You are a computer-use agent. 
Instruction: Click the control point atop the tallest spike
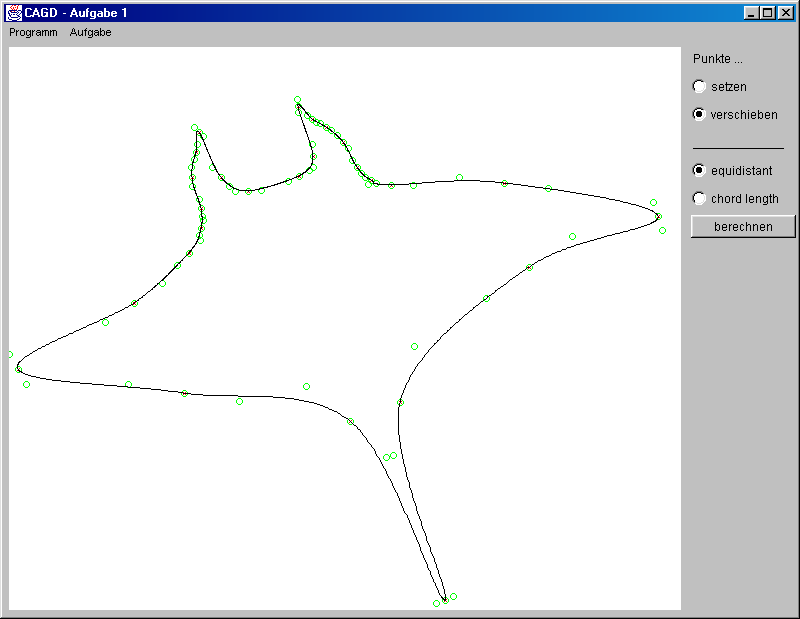pyautogui.click(x=297, y=99)
